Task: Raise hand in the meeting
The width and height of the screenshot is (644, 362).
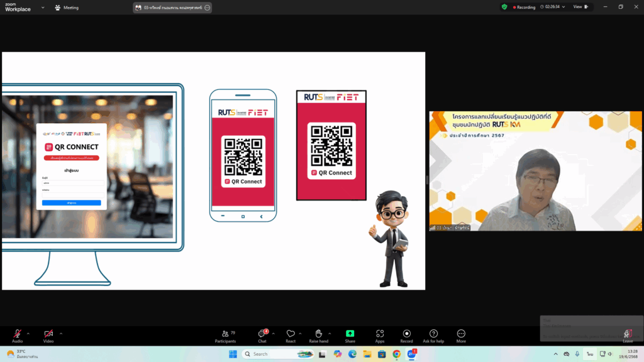Action: pos(319,336)
